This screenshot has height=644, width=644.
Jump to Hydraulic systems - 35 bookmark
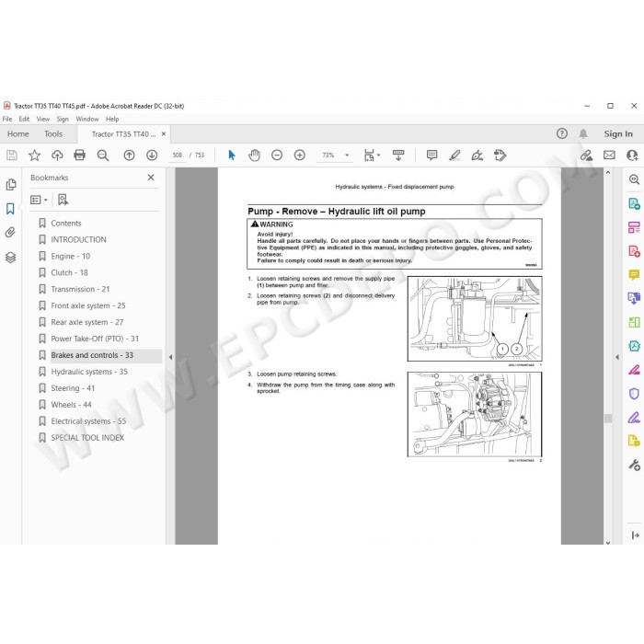click(x=89, y=372)
